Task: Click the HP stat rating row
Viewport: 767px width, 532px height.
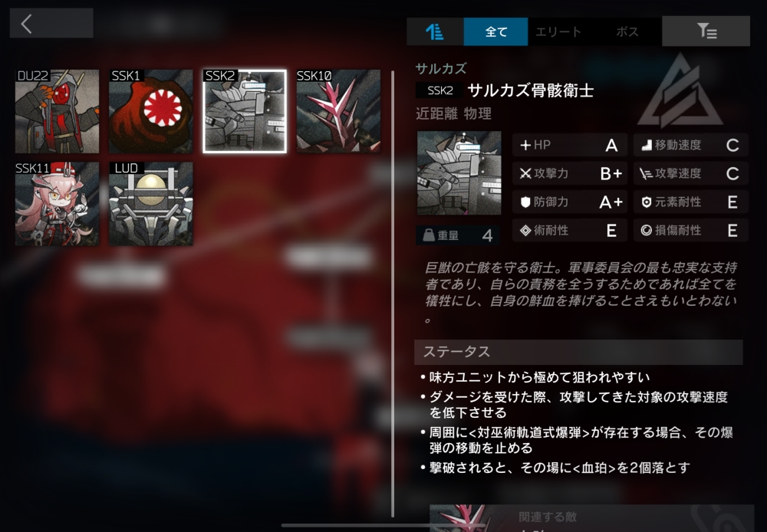Action: (570, 145)
